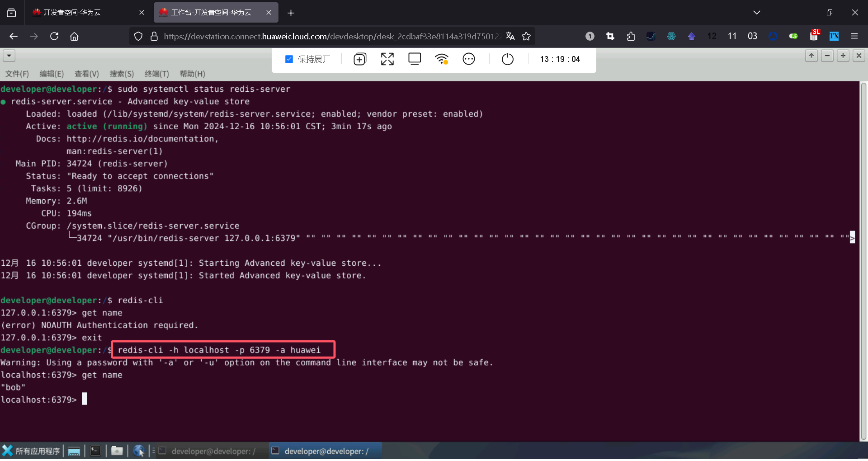Switch to the inactive developer@developer taskbar window
868x461 pixels.
click(x=212, y=451)
